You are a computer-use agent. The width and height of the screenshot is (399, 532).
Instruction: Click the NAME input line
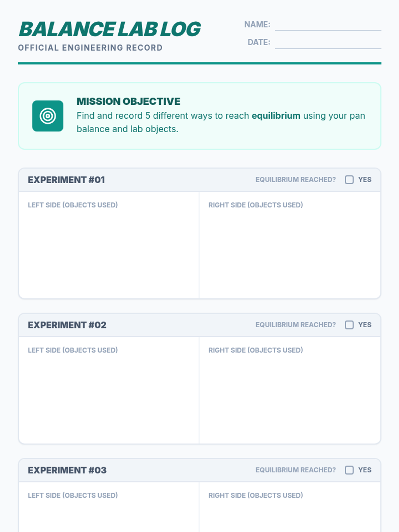pos(328,25)
